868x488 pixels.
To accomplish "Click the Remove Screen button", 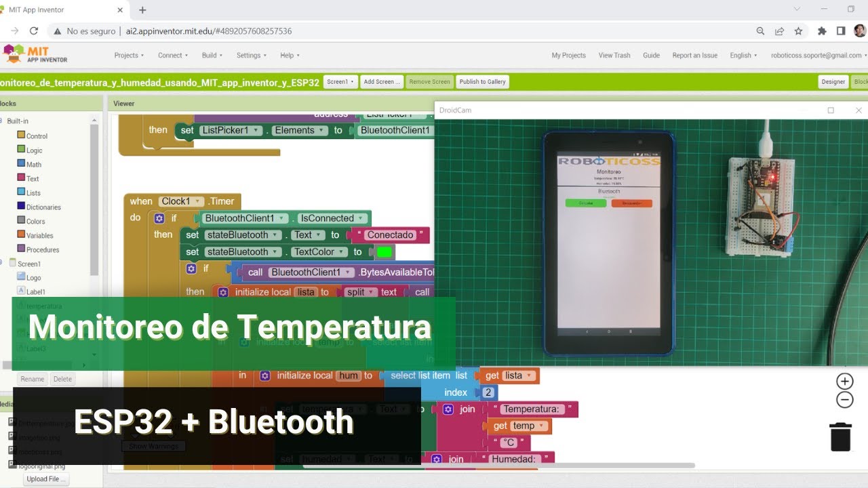I will coord(429,81).
